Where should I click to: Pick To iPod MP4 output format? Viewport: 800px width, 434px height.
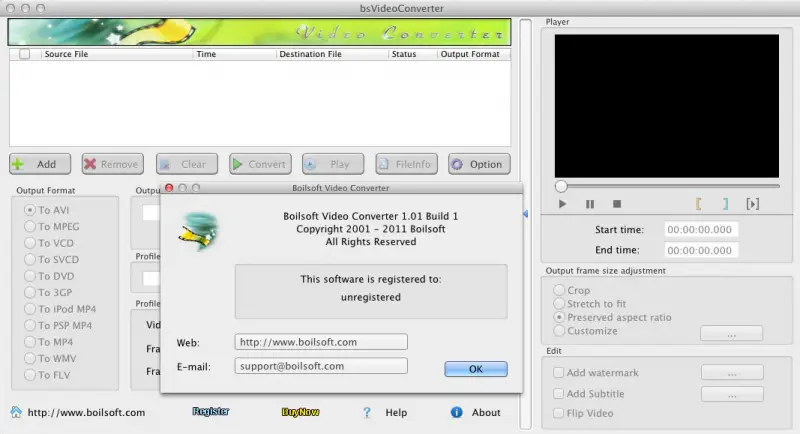point(30,309)
